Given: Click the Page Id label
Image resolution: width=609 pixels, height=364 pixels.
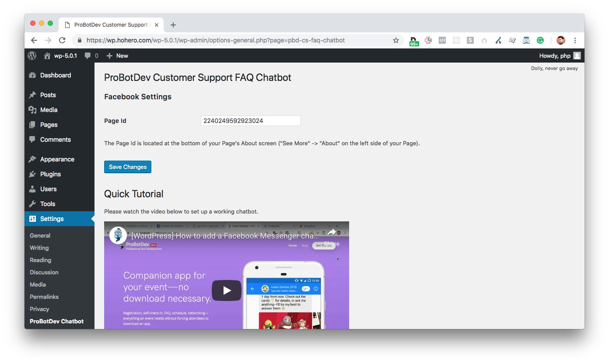Looking at the screenshot, I should pos(115,121).
